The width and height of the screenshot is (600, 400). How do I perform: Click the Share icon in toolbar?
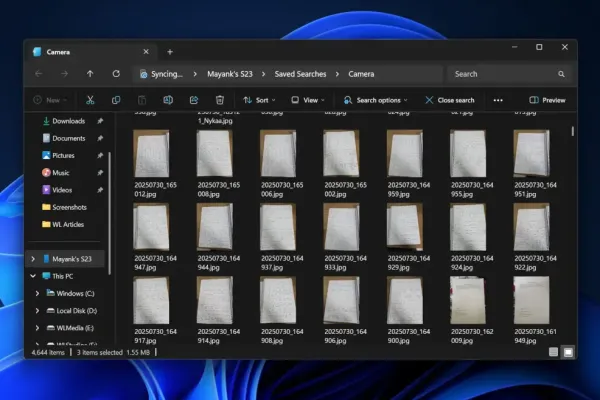point(194,100)
